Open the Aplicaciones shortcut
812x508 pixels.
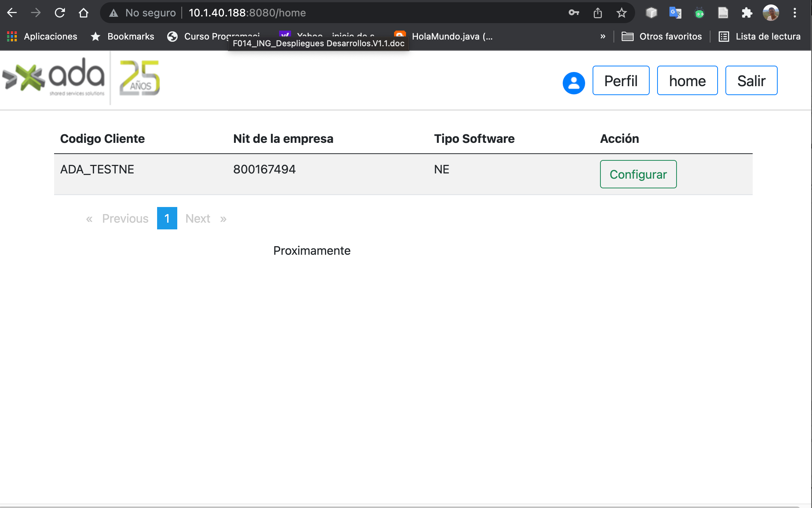pyautogui.click(x=42, y=36)
